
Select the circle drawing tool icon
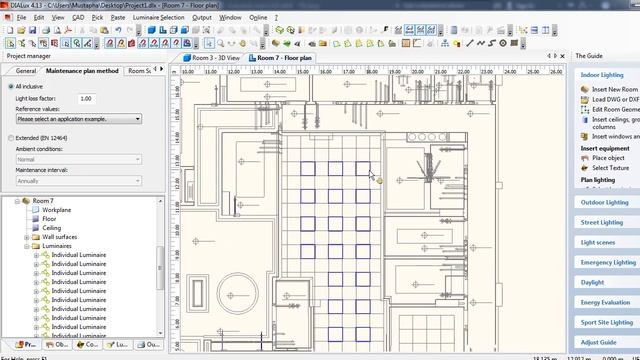click(x=503, y=43)
